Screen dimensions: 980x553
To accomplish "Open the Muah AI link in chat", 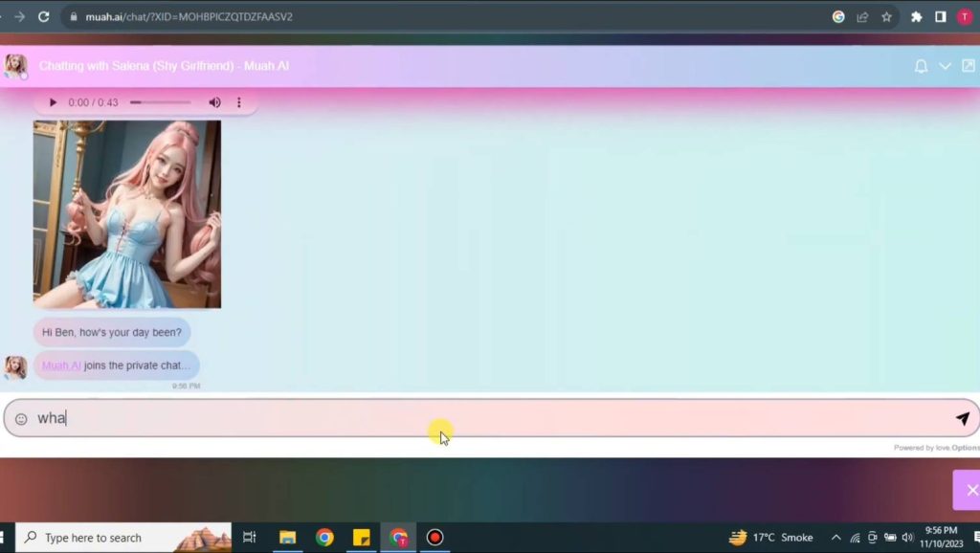I will click(x=61, y=365).
